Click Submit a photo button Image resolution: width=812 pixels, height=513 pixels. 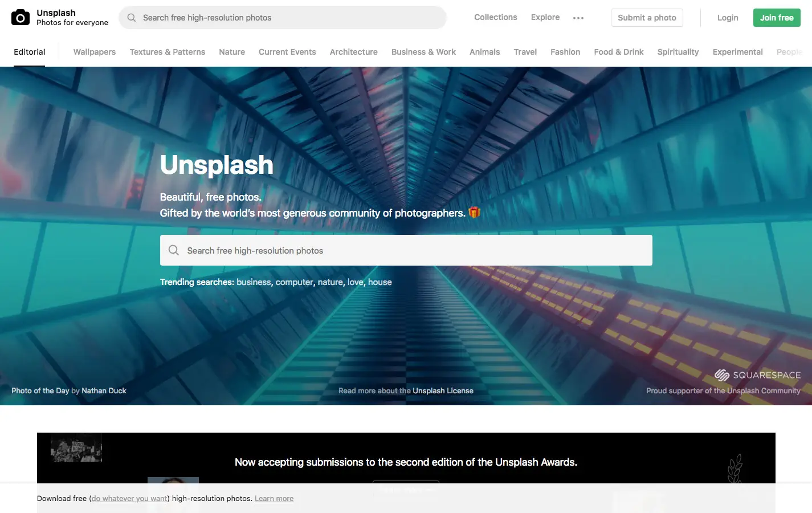(647, 18)
